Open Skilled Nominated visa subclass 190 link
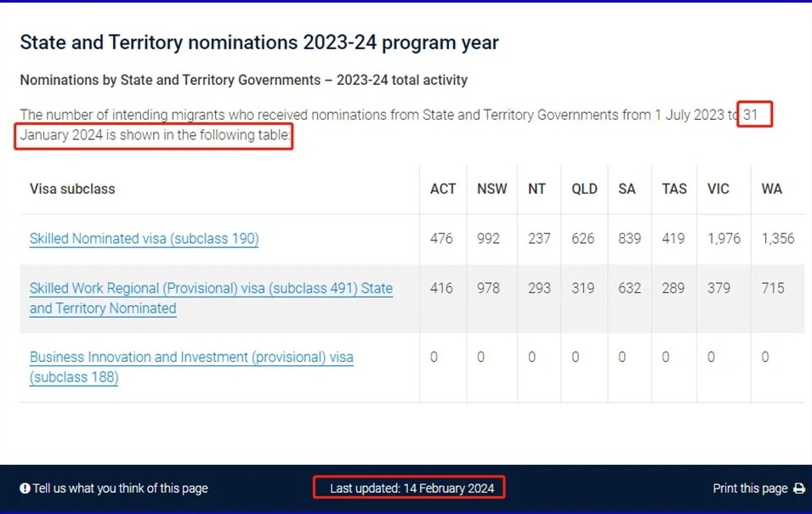The width and height of the screenshot is (812, 514). pyautogui.click(x=144, y=239)
